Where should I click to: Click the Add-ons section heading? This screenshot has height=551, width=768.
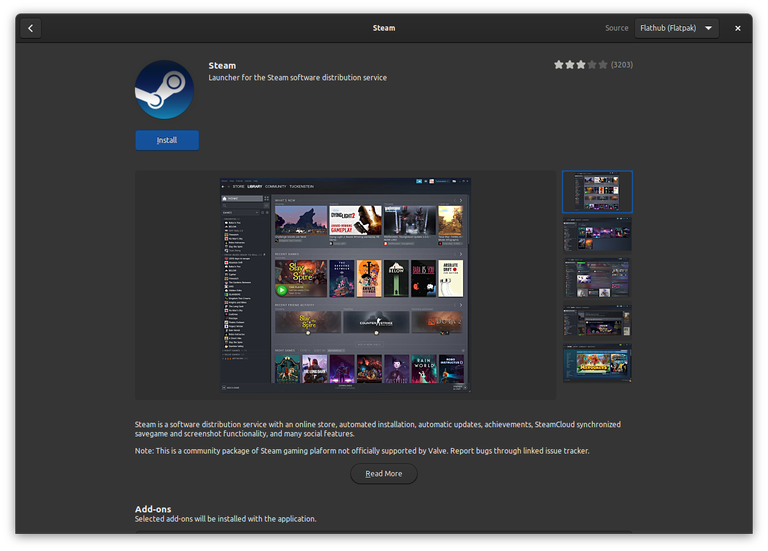pyautogui.click(x=153, y=509)
